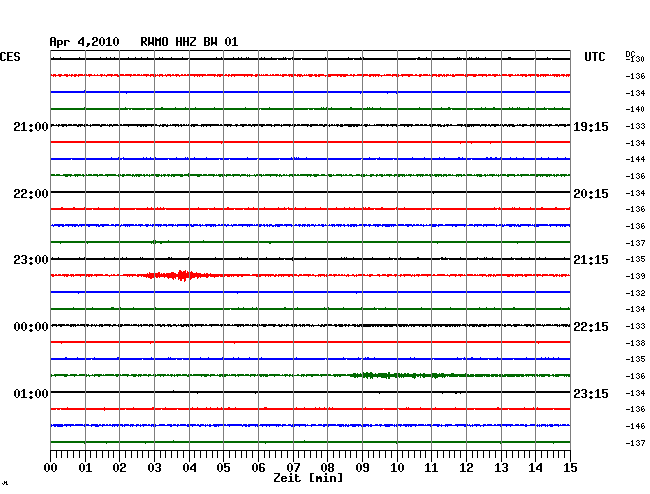Image resolution: width=650 pixels, height=494 pixels.
Task: Click the "19:15" UTC time label
Action: click(x=591, y=127)
